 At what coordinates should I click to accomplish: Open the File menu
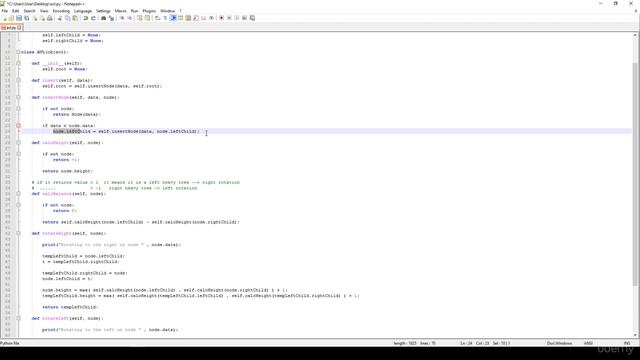click(4, 11)
